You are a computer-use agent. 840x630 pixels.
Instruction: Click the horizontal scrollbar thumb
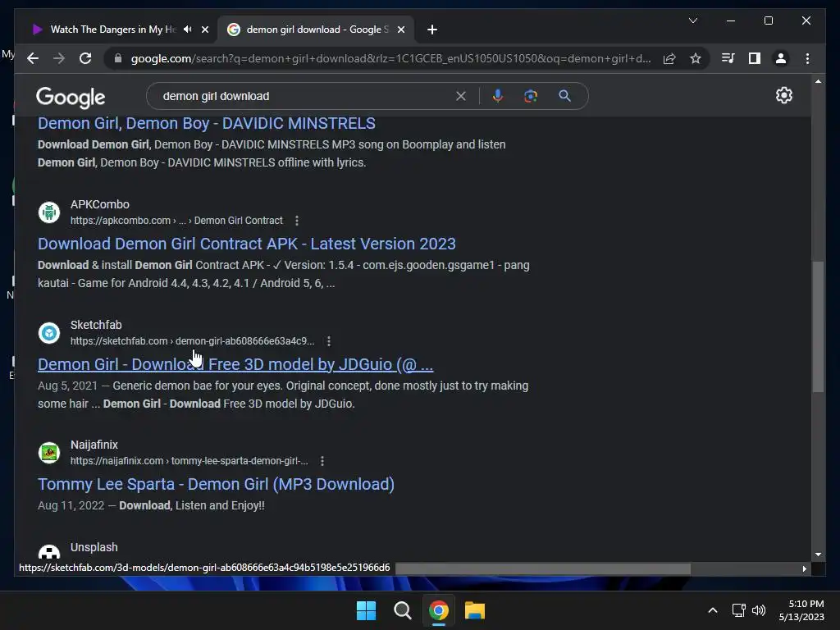click(543, 568)
